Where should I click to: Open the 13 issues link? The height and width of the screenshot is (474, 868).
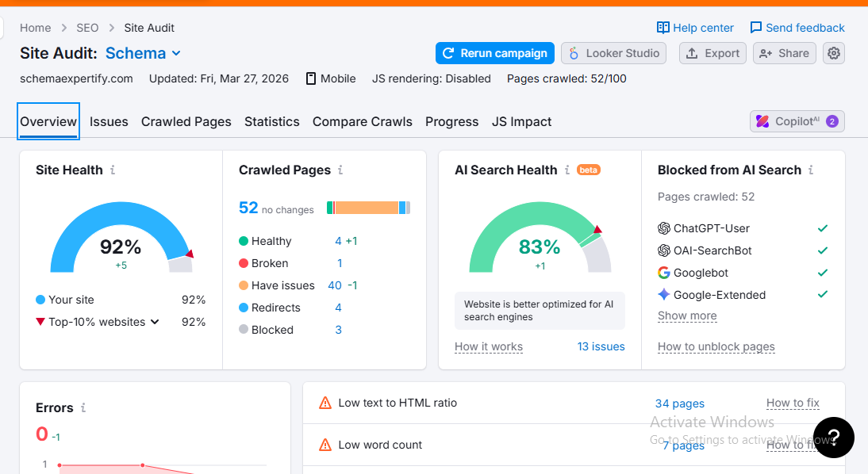pyautogui.click(x=601, y=347)
